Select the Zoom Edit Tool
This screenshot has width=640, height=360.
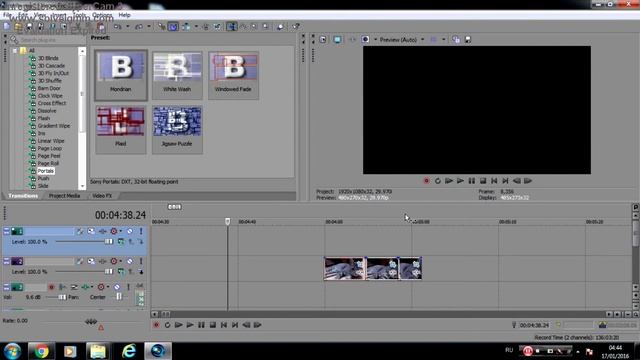pos(265,27)
